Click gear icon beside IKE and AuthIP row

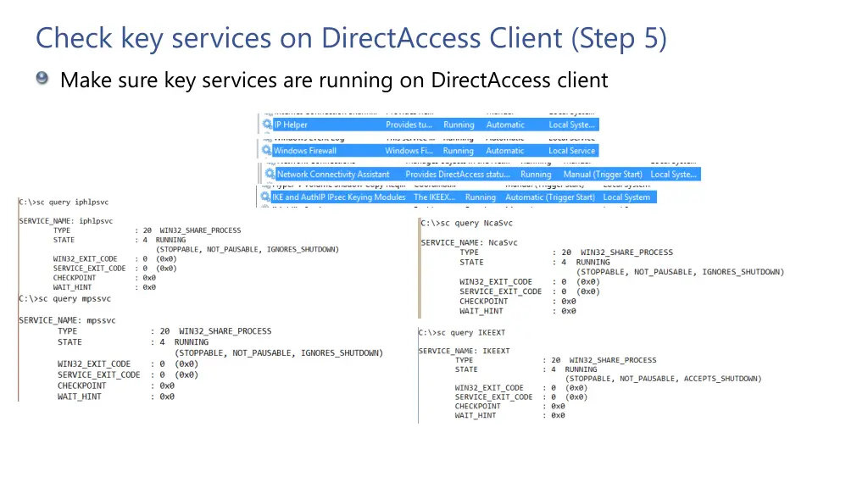tap(265, 197)
